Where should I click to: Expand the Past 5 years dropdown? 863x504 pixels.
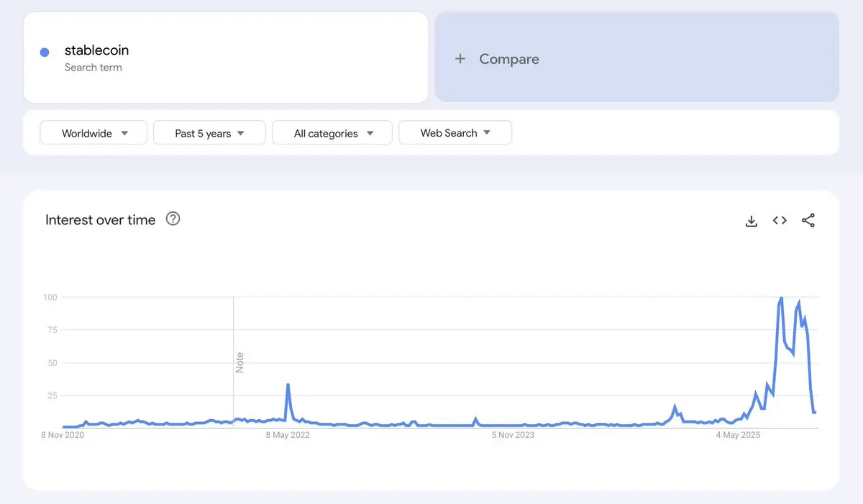(x=209, y=133)
